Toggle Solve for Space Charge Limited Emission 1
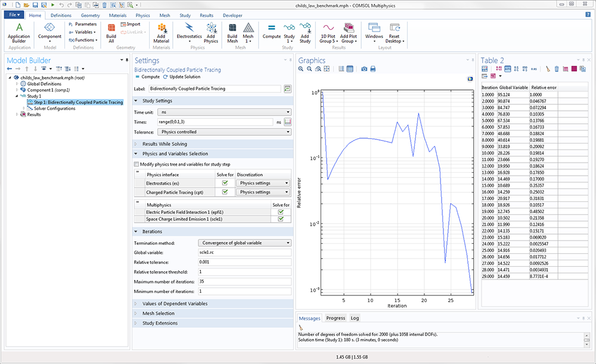Image resolution: width=596 pixels, height=364 pixels. point(281,219)
